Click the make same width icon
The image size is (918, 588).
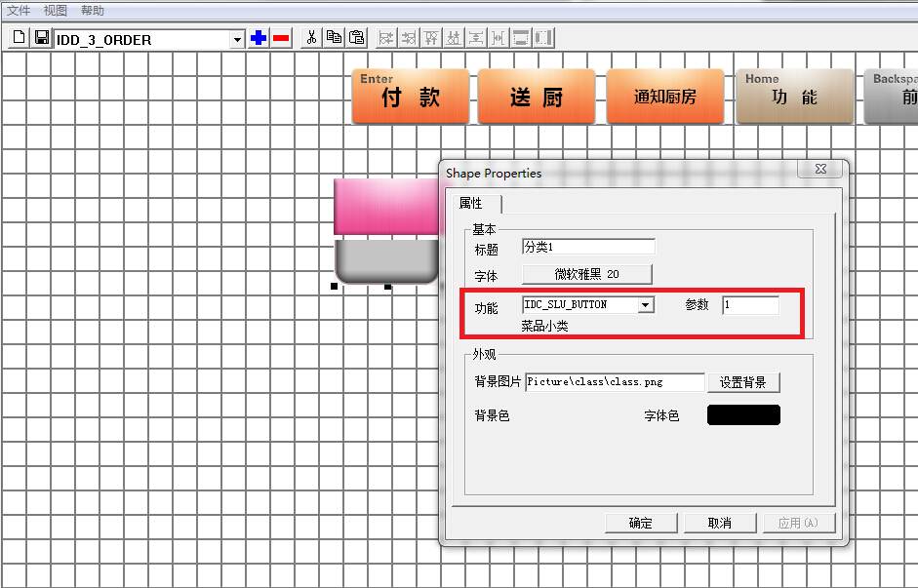coord(521,39)
